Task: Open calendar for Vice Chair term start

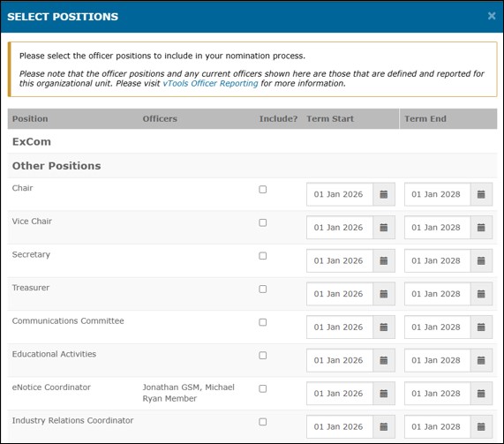Action: click(x=384, y=228)
